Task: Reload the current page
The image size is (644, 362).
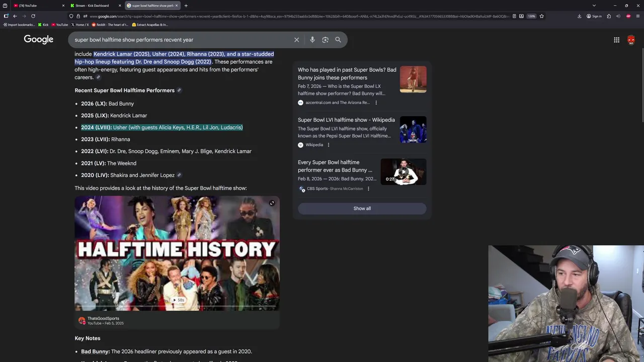Action: (x=33, y=16)
